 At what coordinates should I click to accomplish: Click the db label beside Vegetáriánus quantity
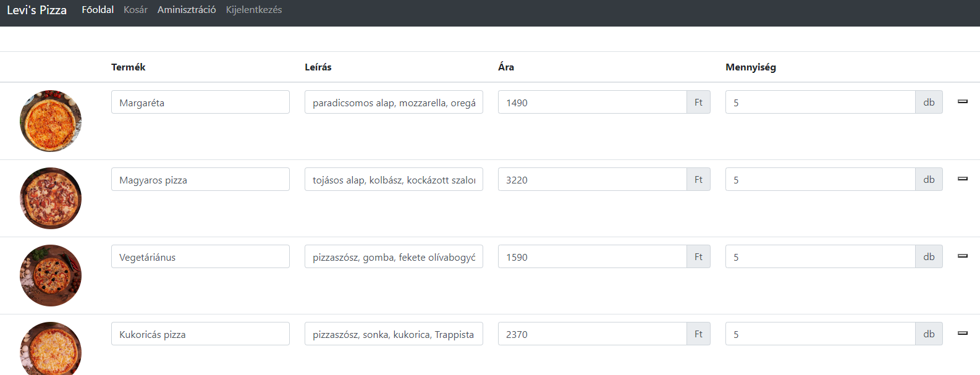(929, 256)
